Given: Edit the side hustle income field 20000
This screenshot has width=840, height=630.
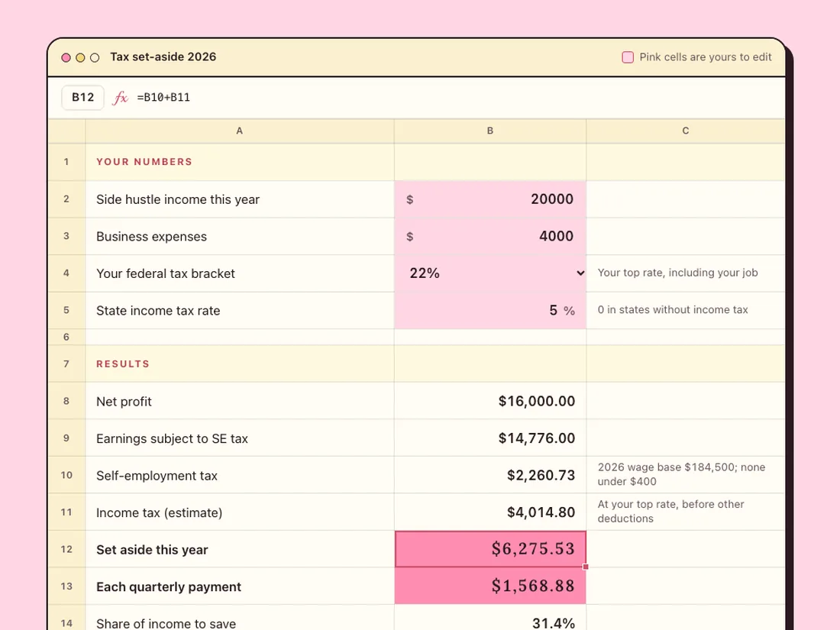Looking at the screenshot, I should click(490, 199).
